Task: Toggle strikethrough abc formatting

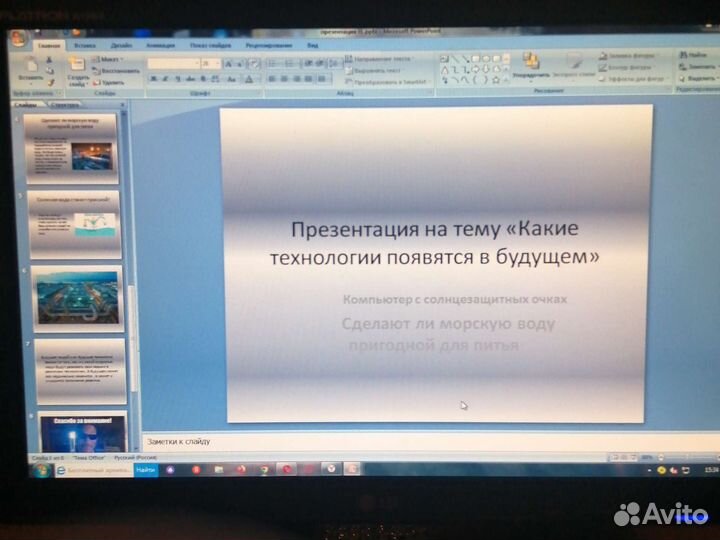Action: [191, 79]
